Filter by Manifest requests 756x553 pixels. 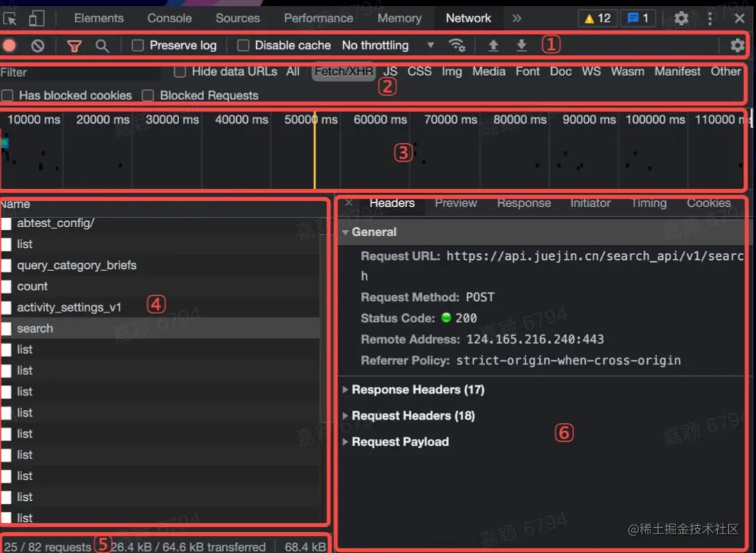point(678,72)
